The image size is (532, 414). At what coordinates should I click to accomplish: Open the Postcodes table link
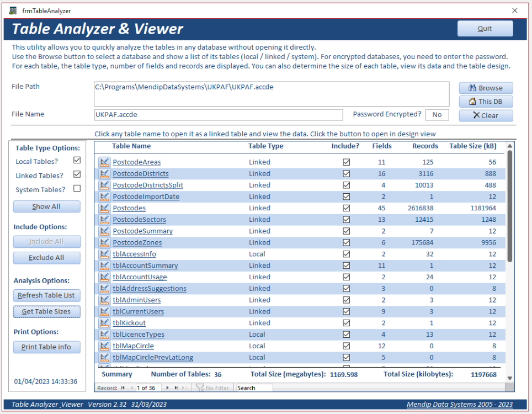(x=129, y=208)
